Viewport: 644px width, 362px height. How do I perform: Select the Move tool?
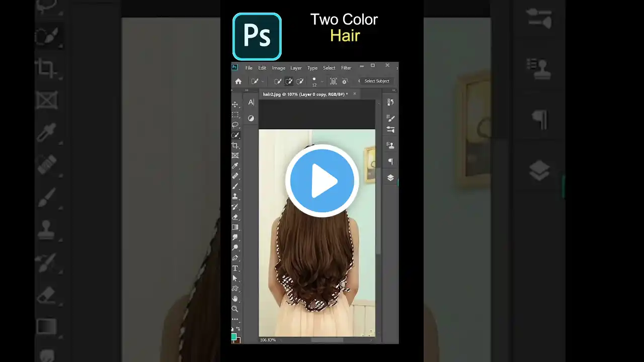235,105
